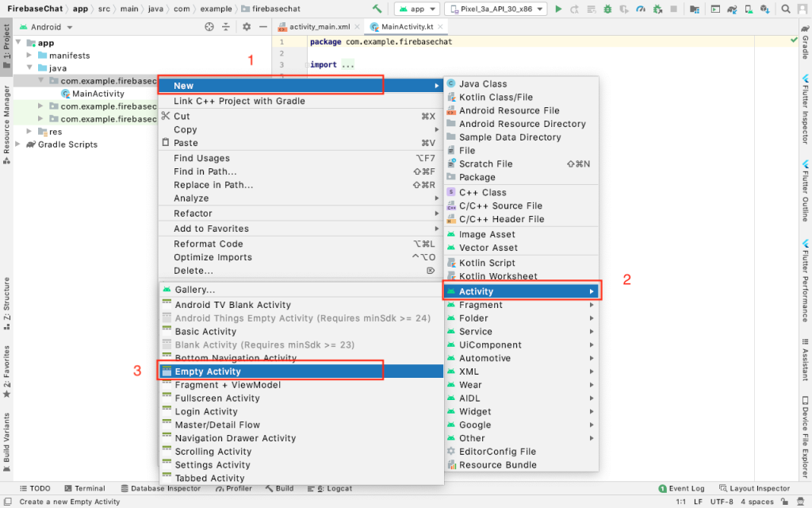The width and height of the screenshot is (812, 508).
Task: Click the UTF-8 encoding status entry
Action: pyautogui.click(x=722, y=502)
